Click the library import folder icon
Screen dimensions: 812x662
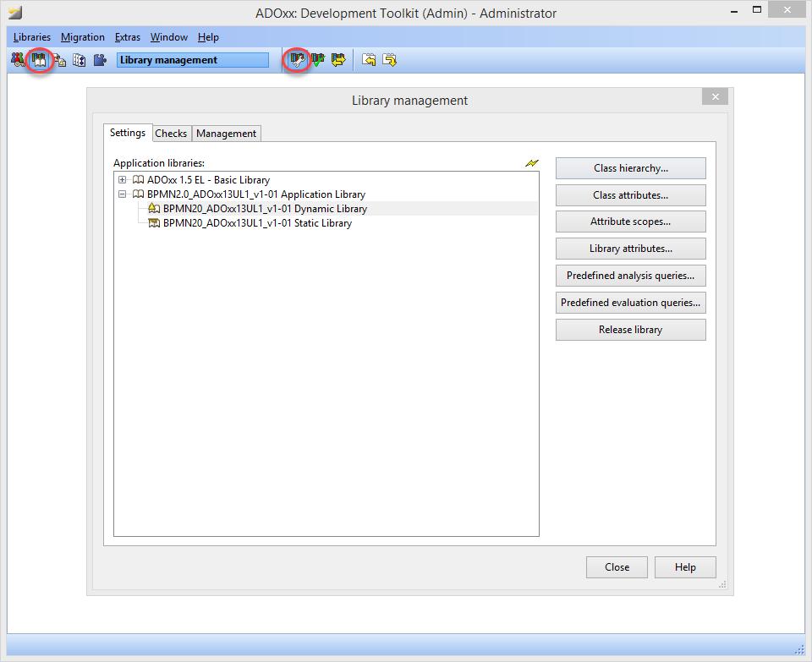click(x=369, y=60)
